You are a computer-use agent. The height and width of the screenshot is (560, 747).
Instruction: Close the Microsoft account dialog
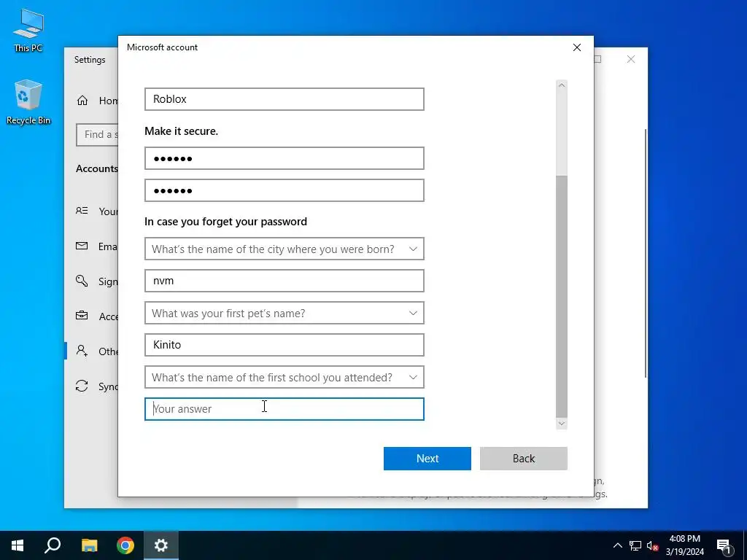coord(577,47)
